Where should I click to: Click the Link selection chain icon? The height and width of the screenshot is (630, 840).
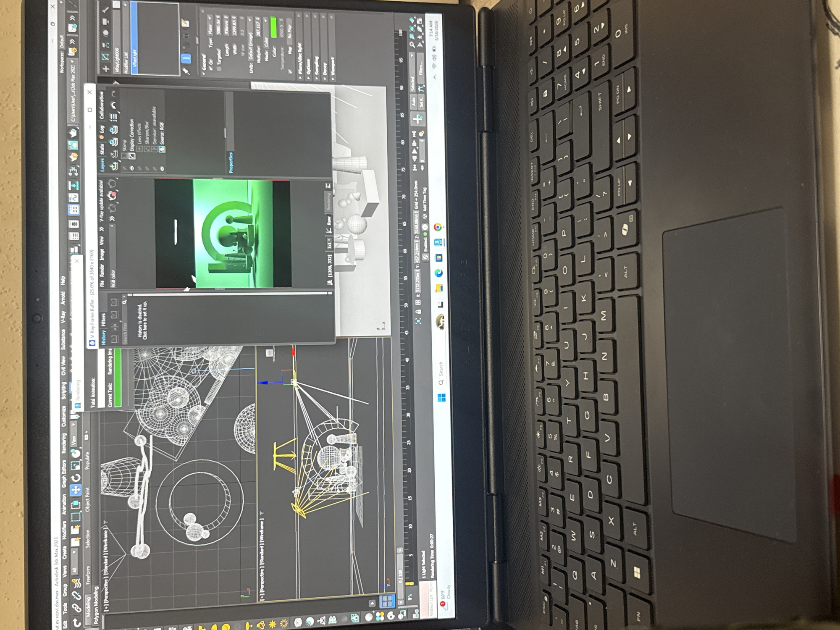pyautogui.click(x=76, y=607)
